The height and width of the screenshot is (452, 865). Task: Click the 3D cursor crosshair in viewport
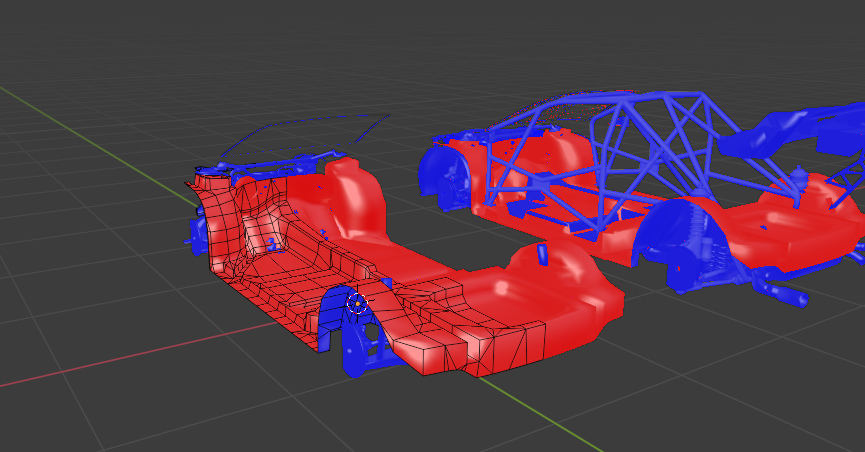357,304
